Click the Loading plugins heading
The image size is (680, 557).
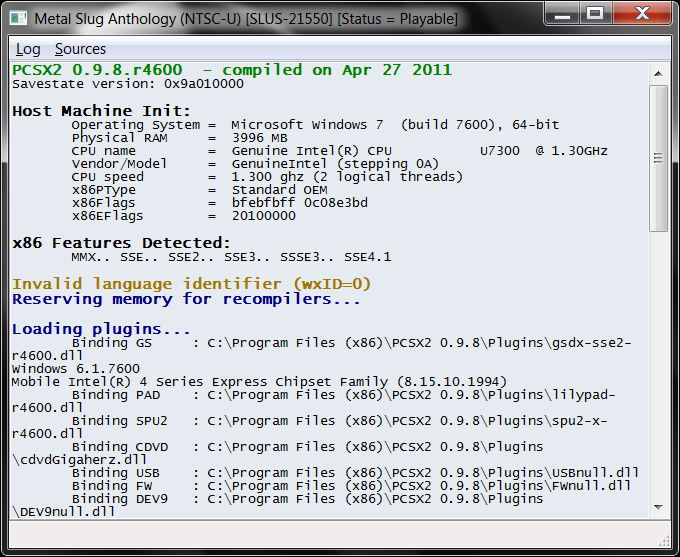(x=101, y=329)
